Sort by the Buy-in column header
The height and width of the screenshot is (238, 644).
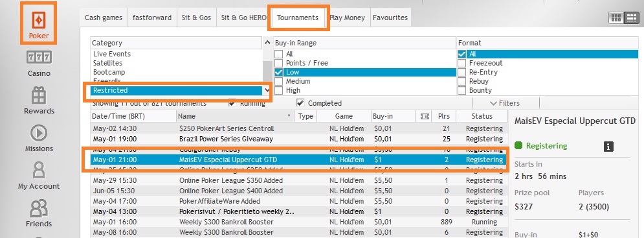(394, 117)
